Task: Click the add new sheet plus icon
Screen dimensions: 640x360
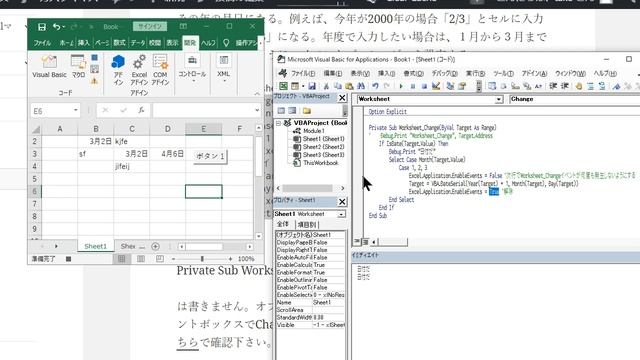Action: pyautogui.click(x=155, y=247)
